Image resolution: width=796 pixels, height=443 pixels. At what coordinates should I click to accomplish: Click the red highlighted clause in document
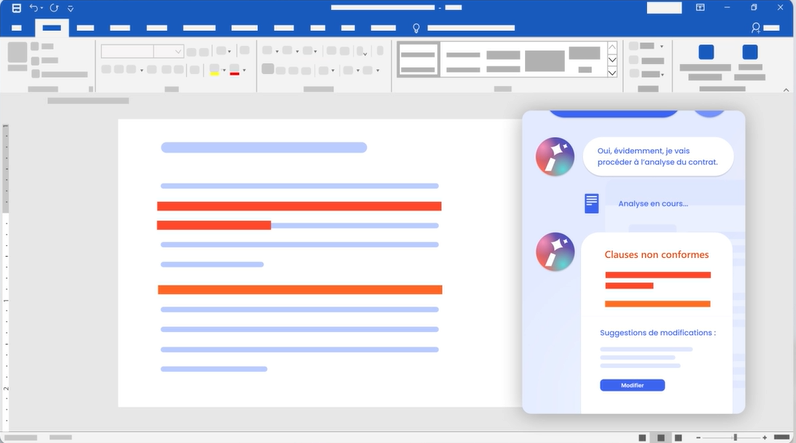tap(299, 206)
